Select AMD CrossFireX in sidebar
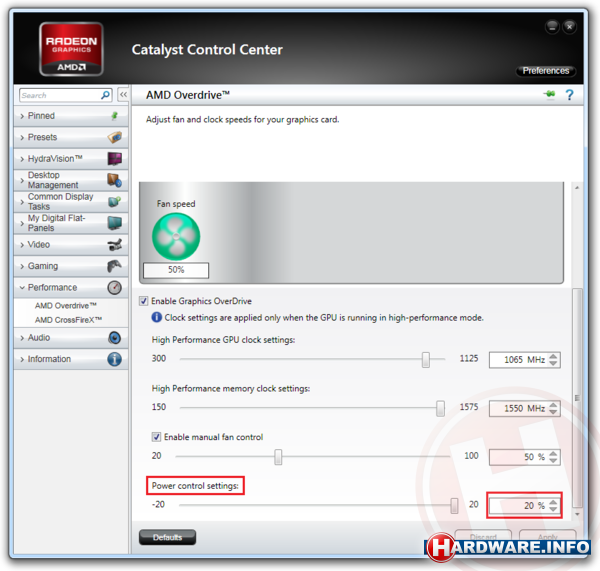The image size is (600, 571). pos(68,320)
